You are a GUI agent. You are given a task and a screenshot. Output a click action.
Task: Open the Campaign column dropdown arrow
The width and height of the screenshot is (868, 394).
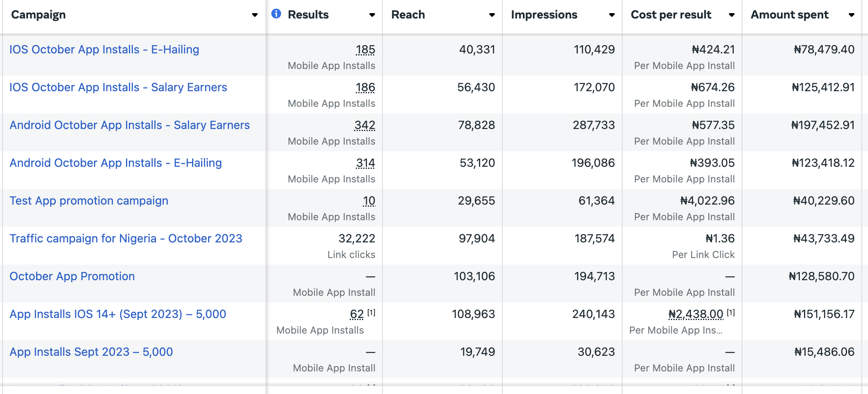(x=254, y=15)
